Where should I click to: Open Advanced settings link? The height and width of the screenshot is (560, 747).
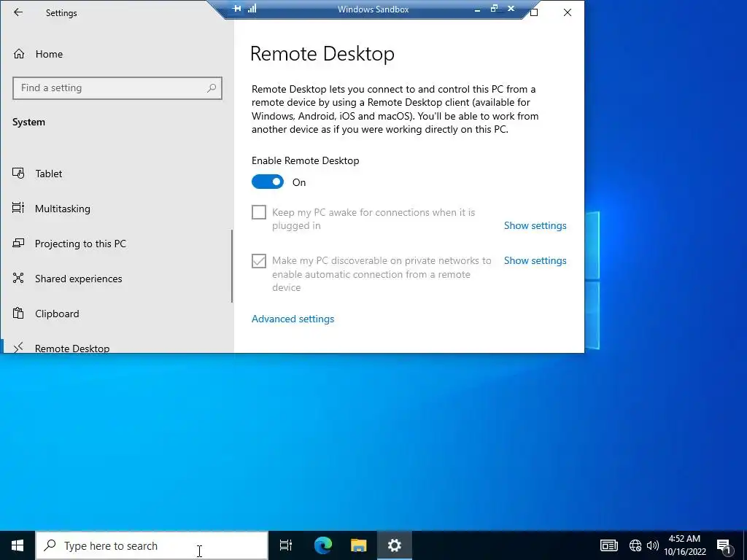293,319
